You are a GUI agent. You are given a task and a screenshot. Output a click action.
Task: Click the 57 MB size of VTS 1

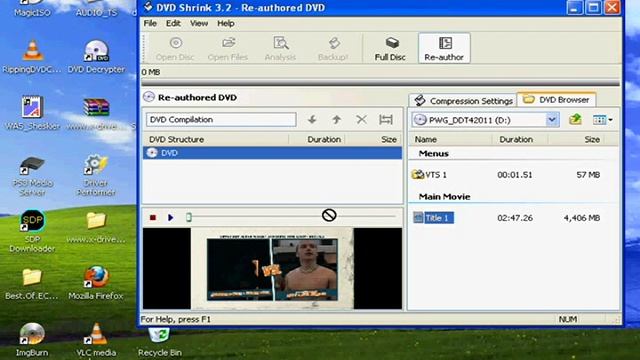[x=588, y=175]
